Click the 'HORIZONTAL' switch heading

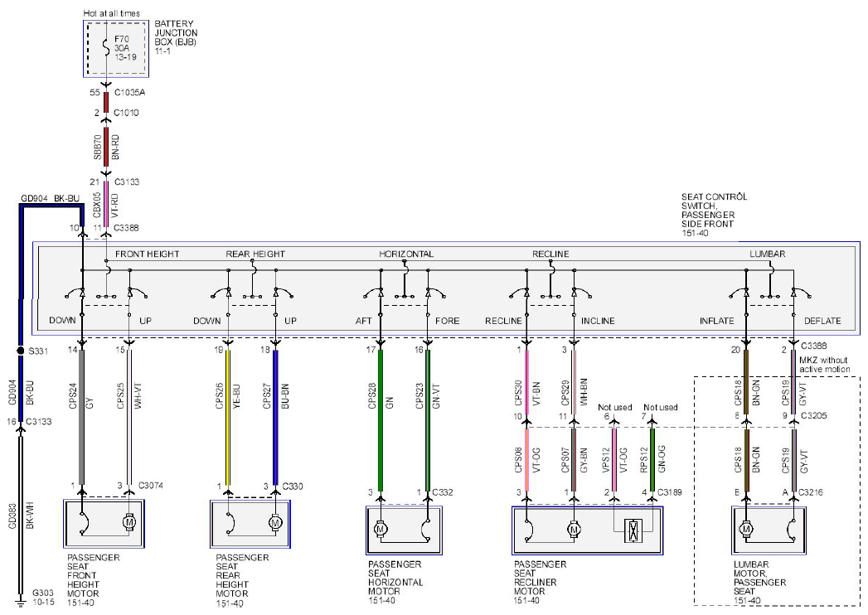click(406, 254)
